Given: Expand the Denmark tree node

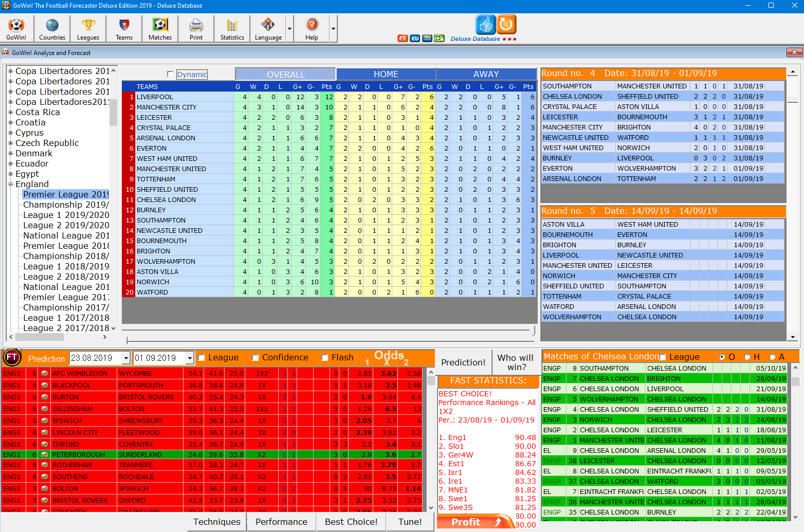Looking at the screenshot, I should click(10, 153).
